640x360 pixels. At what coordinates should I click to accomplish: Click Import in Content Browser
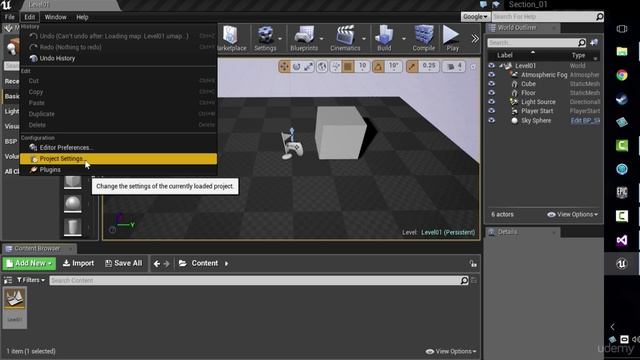(x=78, y=263)
